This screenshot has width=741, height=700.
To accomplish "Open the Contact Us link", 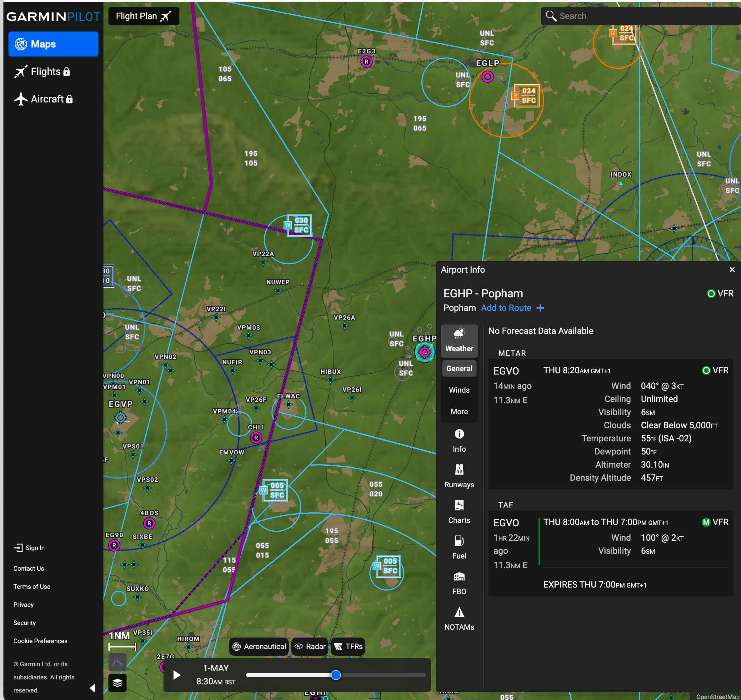I will [x=29, y=568].
